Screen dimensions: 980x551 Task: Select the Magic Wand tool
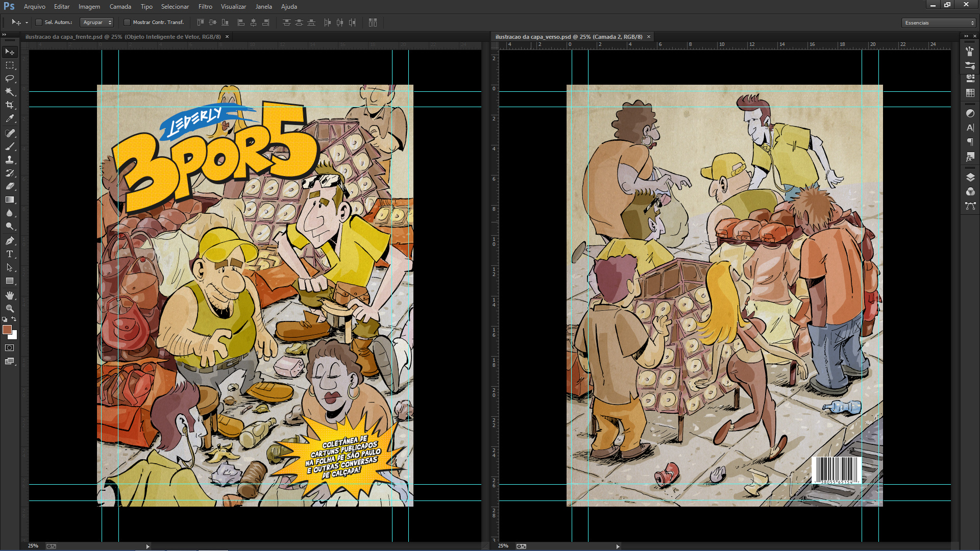tap(10, 92)
